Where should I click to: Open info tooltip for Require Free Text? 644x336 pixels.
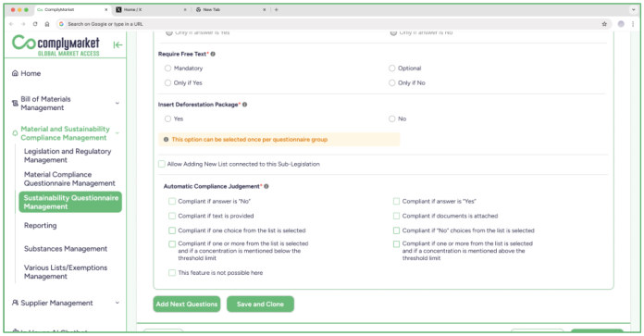213,54
